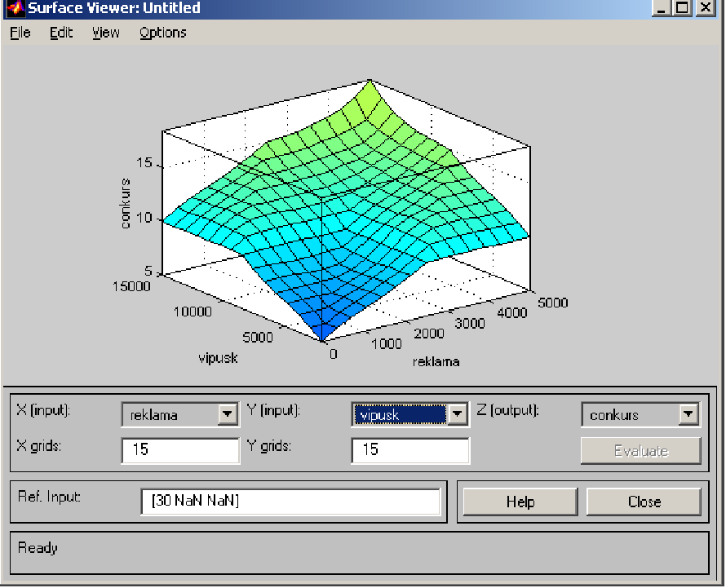Open the Options menu
Screen dimensions: 726x588
(x=162, y=33)
